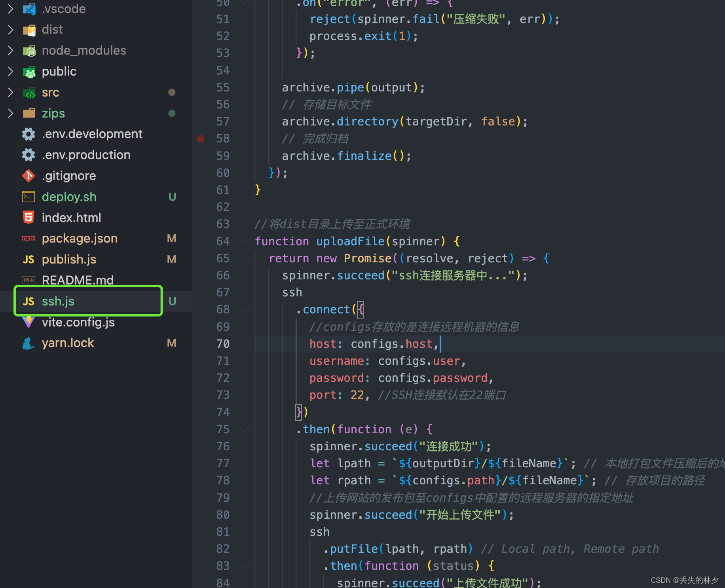725x588 pixels.
Task: Open the .gitignore file
Action: tap(69, 176)
